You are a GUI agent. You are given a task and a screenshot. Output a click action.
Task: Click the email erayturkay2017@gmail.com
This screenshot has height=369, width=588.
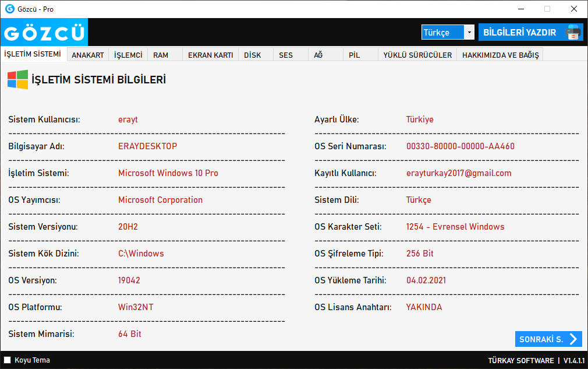tap(459, 173)
